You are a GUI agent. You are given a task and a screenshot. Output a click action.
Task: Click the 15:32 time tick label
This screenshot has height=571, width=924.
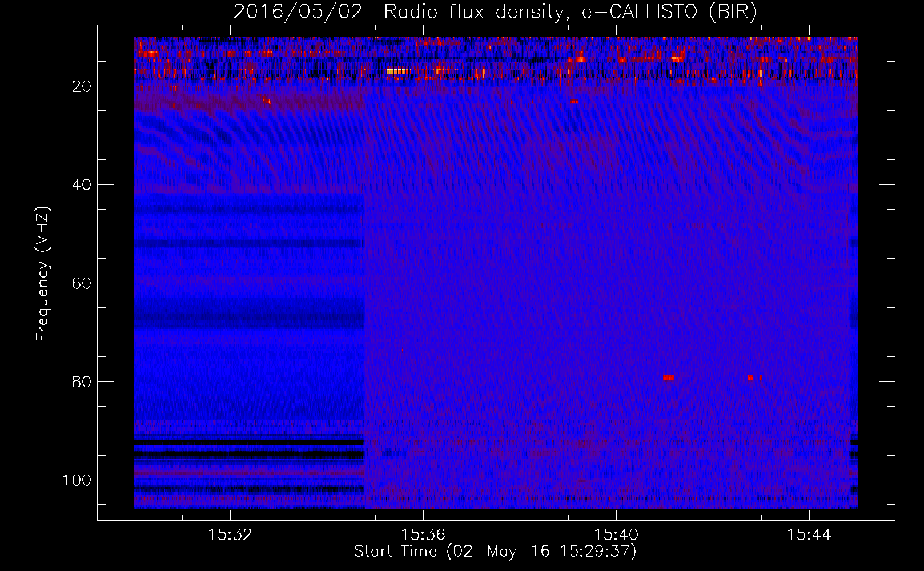coord(230,534)
